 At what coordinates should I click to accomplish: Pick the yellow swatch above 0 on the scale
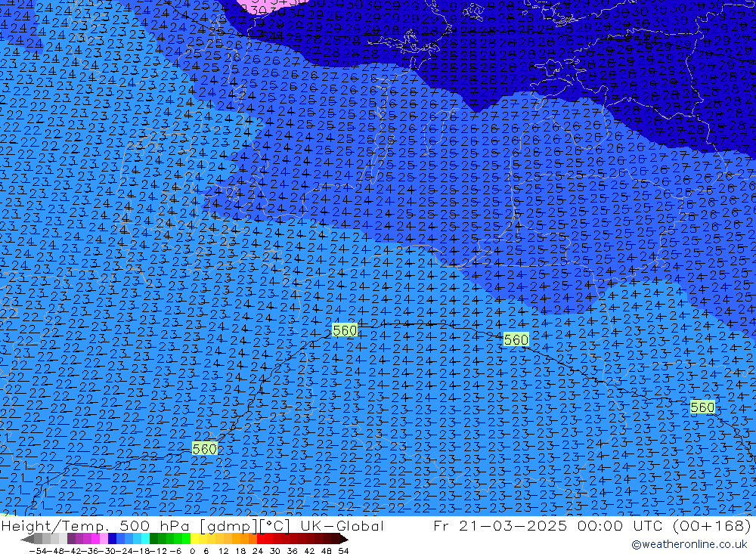195,539
